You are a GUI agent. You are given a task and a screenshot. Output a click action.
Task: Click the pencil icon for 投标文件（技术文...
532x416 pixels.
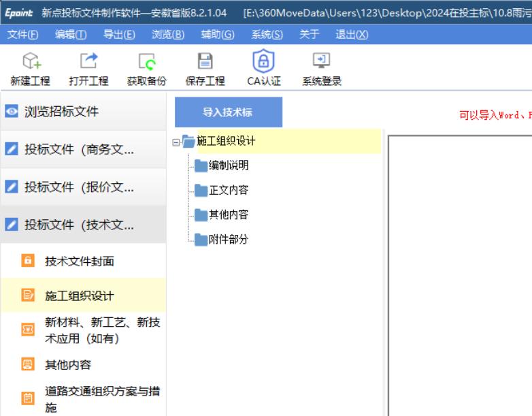12,224
